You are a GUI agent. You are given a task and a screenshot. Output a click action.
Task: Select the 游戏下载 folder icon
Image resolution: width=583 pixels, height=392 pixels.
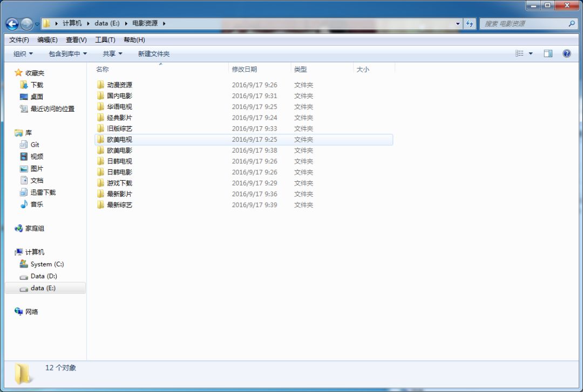point(100,183)
